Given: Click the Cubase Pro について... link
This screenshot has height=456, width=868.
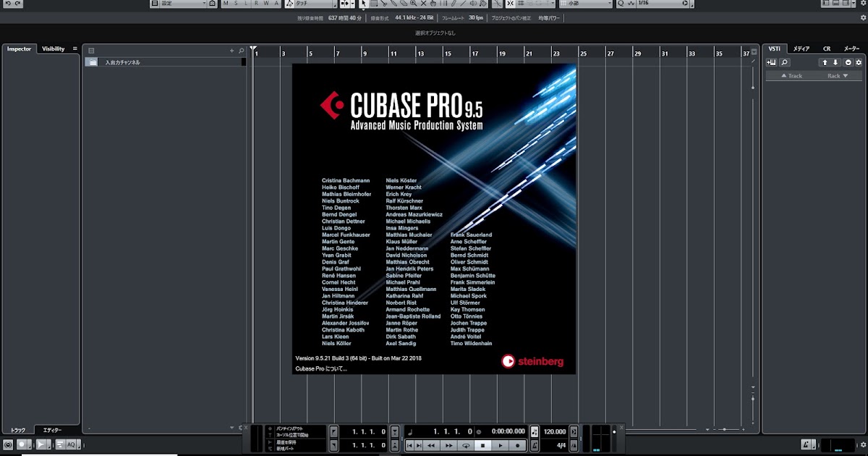Looking at the screenshot, I should [x=321, y=368].
